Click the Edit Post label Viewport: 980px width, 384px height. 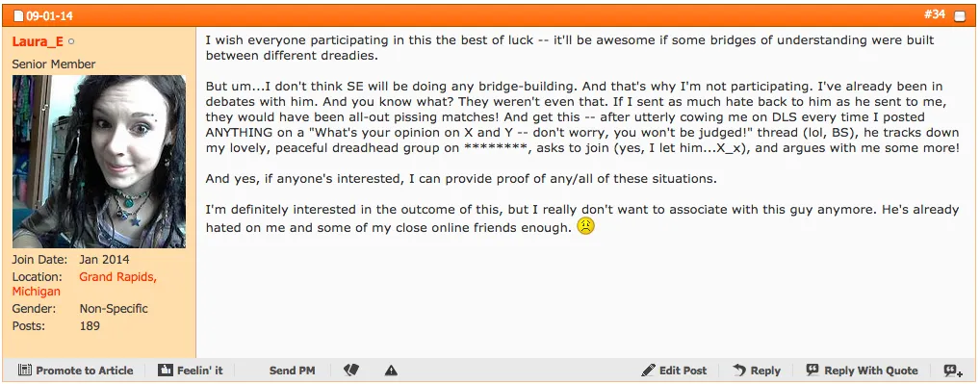(x=683, y=371)
